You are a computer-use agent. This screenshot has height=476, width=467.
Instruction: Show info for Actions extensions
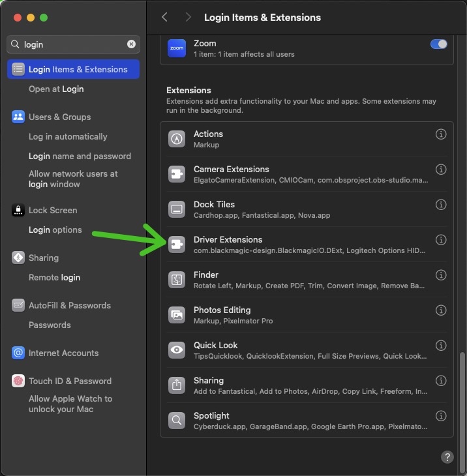point(440,134)
